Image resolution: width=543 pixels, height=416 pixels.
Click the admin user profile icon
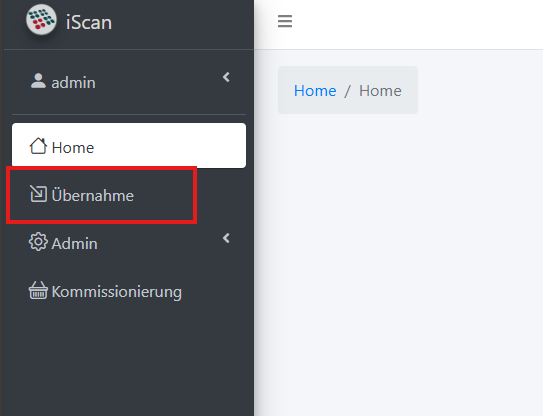38,81
